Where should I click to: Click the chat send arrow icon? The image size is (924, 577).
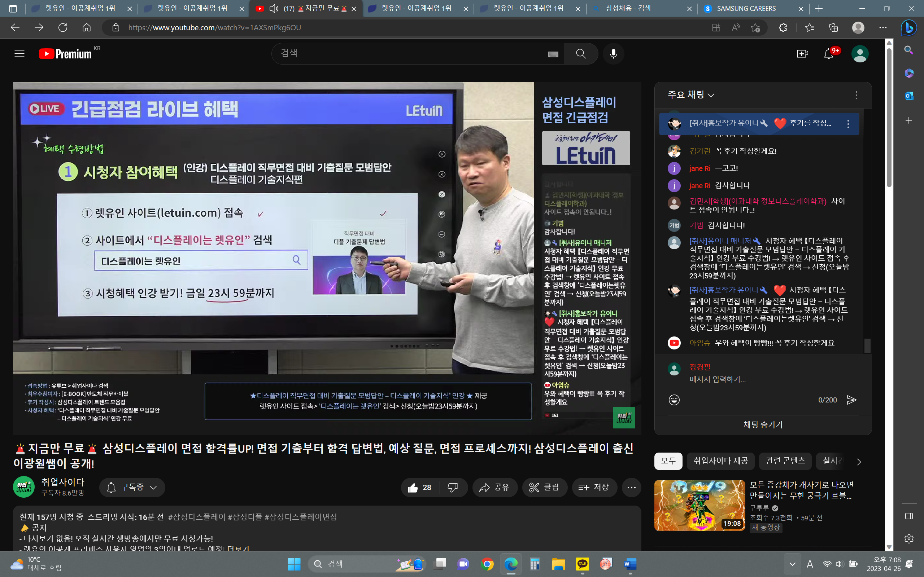[x=851, y=400]
